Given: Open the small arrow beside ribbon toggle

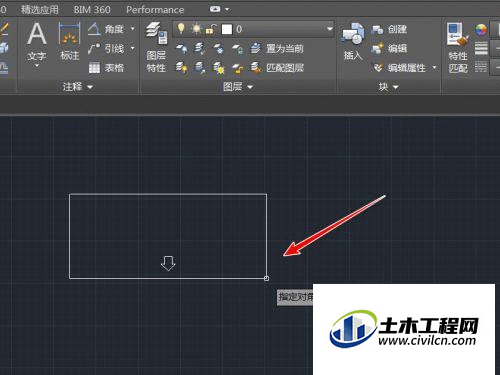Looking at the screenshot, I should [x=227, y=9].
